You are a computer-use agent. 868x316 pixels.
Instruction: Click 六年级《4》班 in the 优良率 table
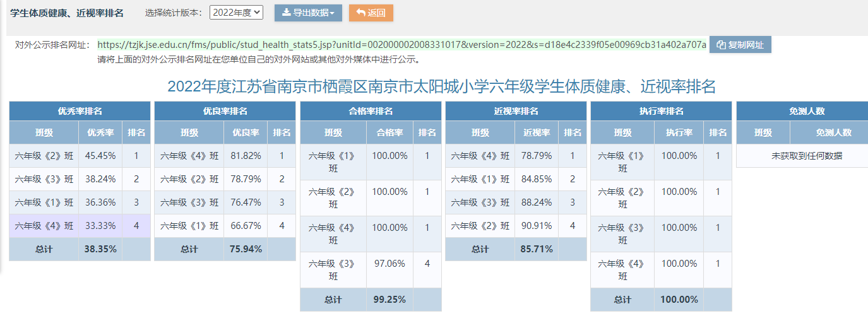point(189,156)
